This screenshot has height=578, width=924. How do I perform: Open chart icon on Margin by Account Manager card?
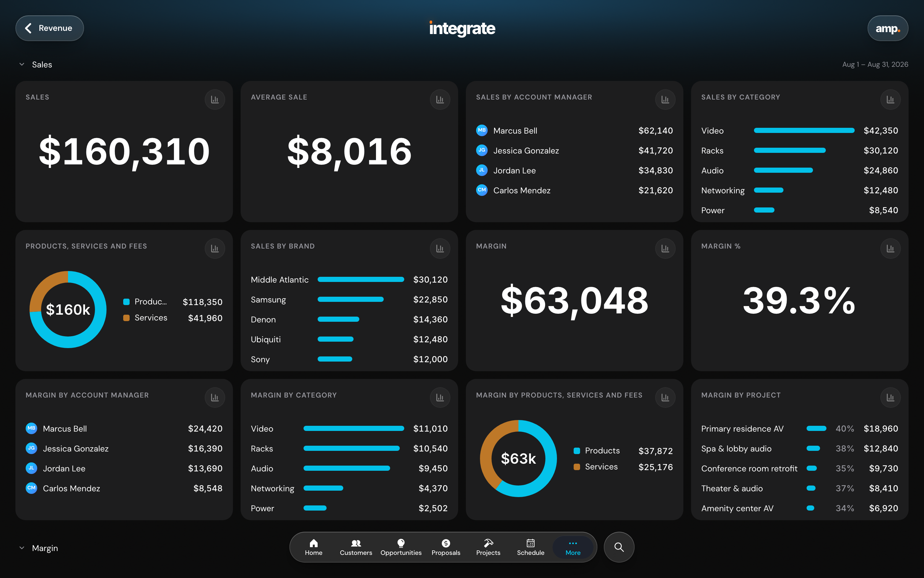pos(215,398)
